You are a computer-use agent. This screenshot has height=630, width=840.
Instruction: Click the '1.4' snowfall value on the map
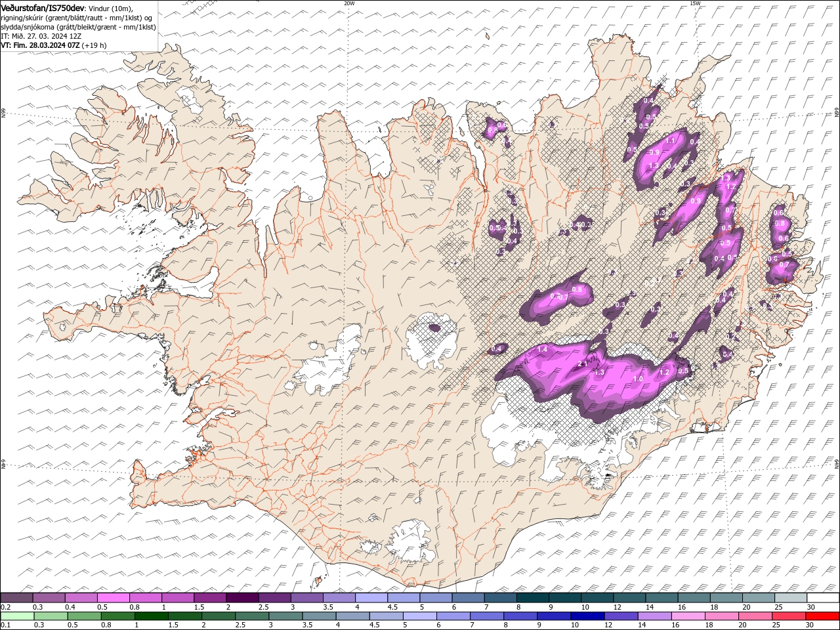(x=542, y=350)
